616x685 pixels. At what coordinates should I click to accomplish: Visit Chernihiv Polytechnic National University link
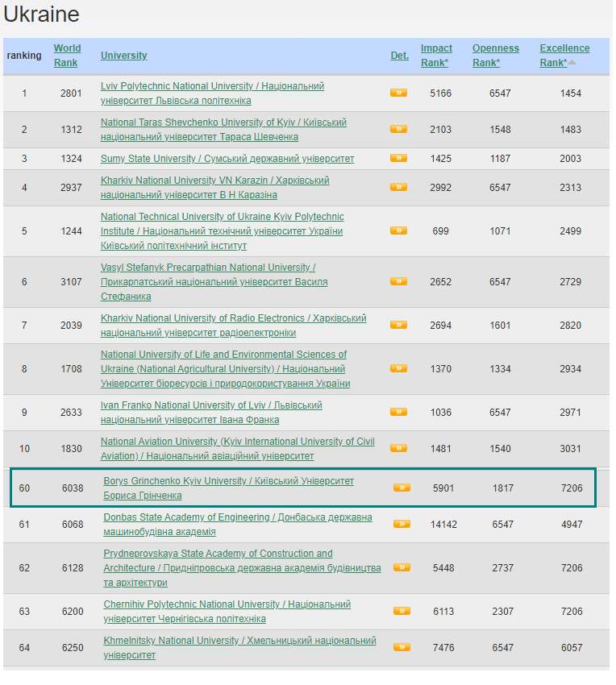pos(227,604)
